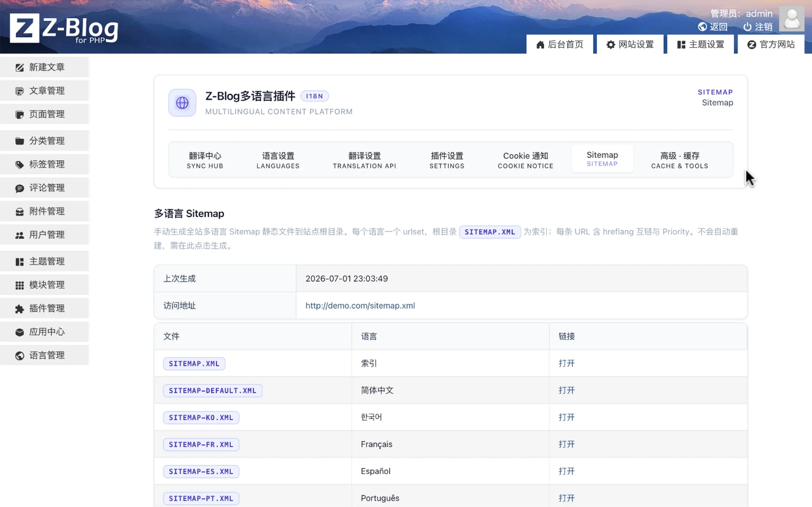Click the layout icon in 主题设置 top tab
Image resolution: width=812 pixels, height=507 pixels.
click(x=681, y=44)
